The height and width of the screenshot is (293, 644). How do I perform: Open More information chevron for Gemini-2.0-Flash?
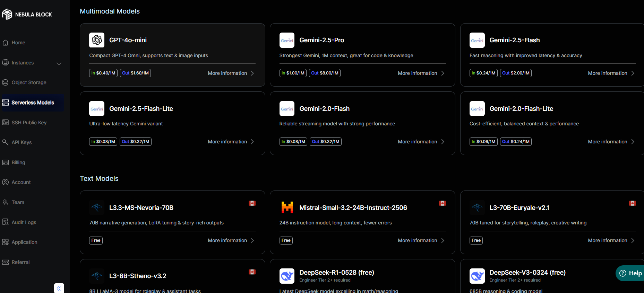[443, 142]
